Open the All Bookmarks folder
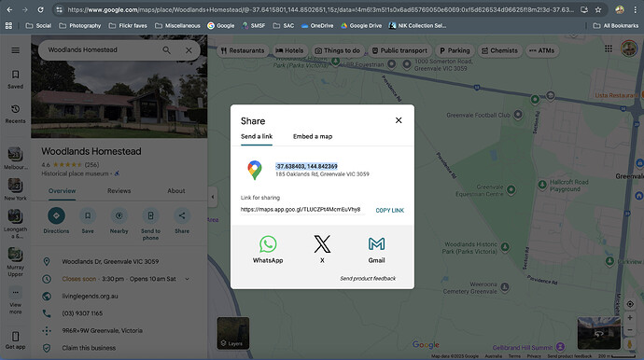 click(616, 25)
